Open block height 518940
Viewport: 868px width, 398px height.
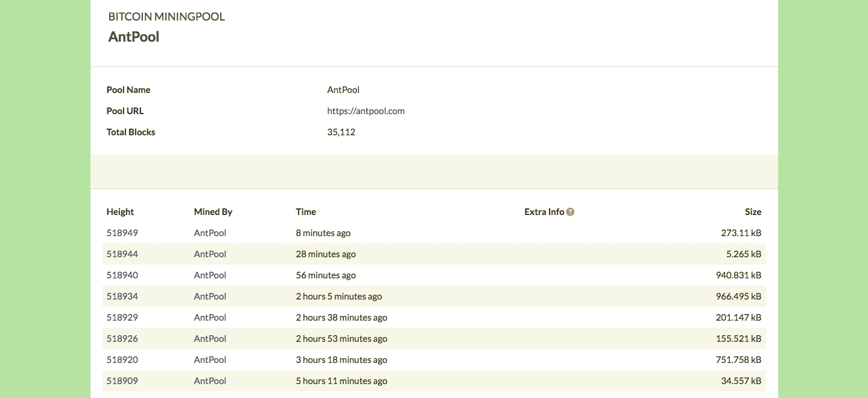(x=122, y=275)
